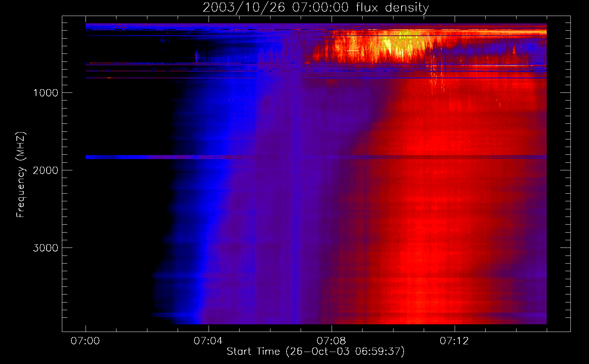Click the 07:12 time tick label
The height and width of the screenshot is (364, 589).
pos(454,341)
